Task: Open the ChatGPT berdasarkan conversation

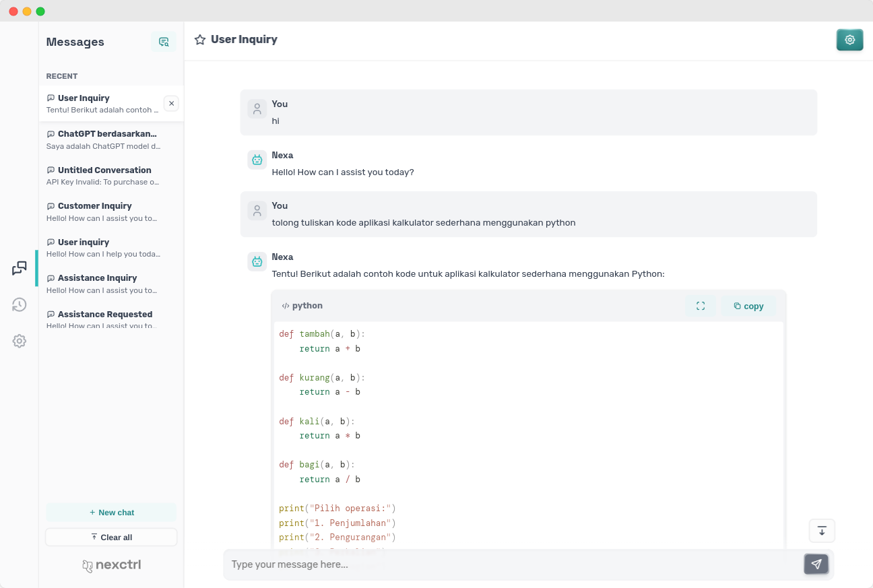Action: [108, 139]
